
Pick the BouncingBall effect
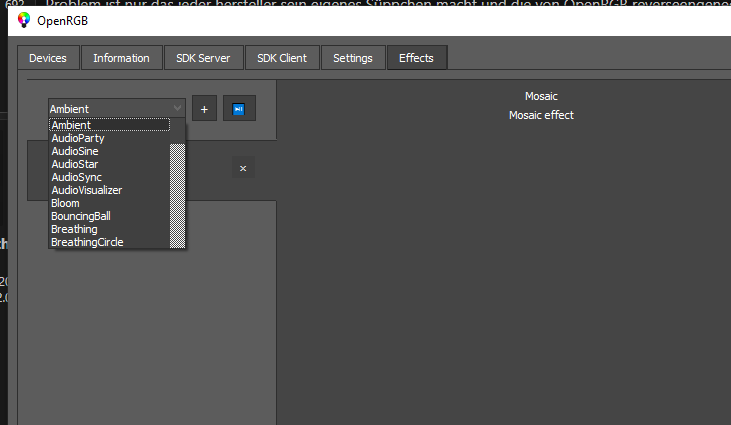pos(110,216)
